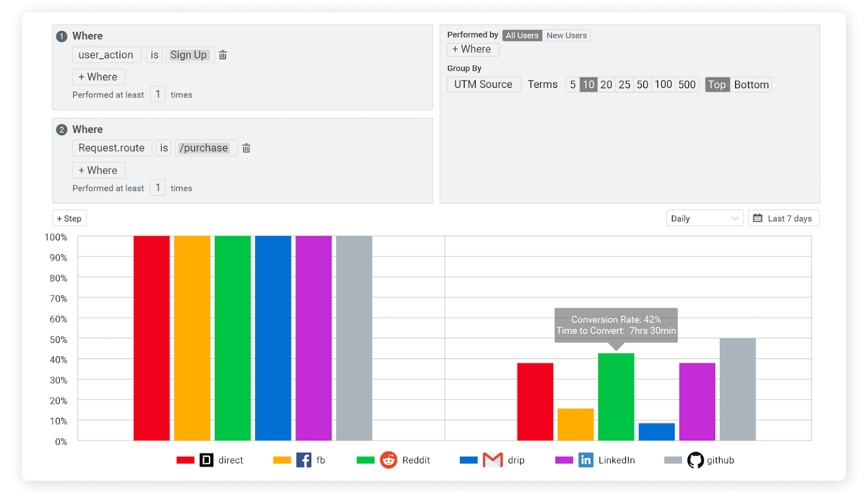
Task: Edit step 1 performed at least times field
Action: point(158,94)
